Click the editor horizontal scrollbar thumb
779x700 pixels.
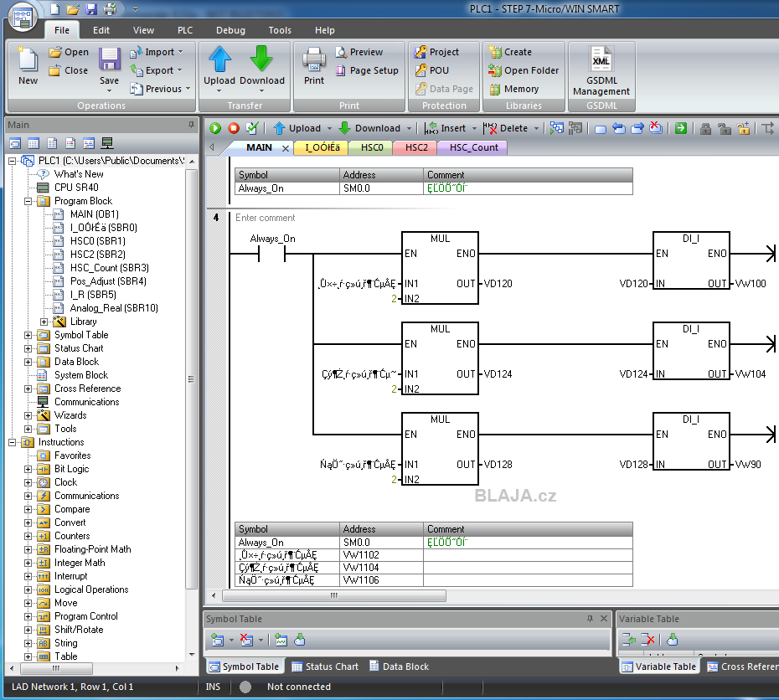(334, 595)
